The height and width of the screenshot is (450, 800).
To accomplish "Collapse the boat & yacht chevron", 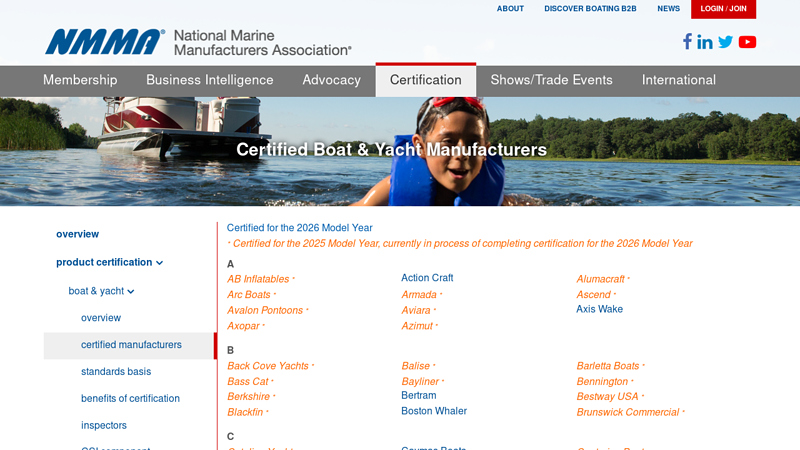I will point(131,291).
